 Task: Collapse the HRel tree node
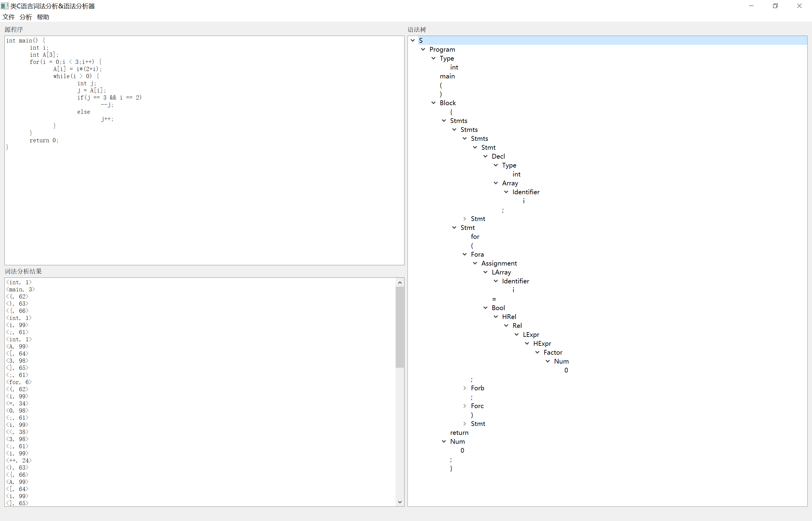(x=496, y=317)
